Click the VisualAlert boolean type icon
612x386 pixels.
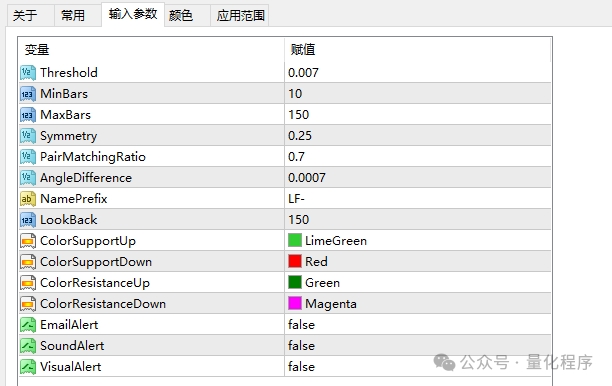click(28, 367)
